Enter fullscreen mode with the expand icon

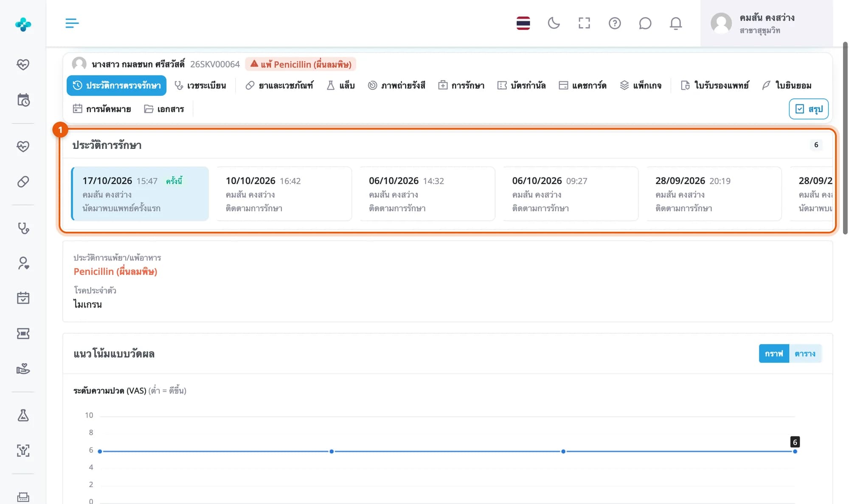[x=584, y=23]
